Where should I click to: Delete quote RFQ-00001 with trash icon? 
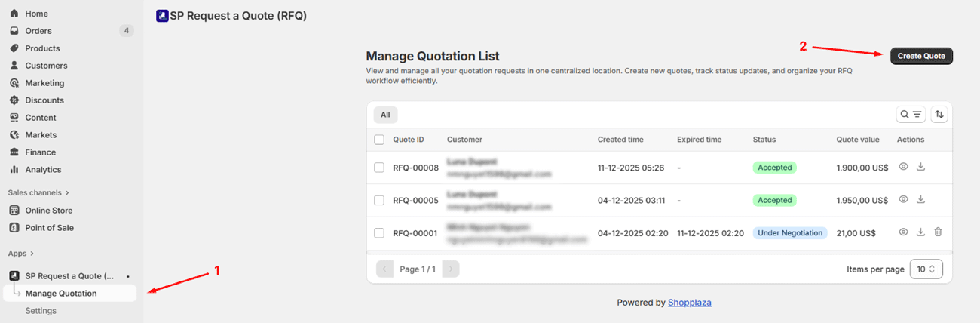click(938, 232)
